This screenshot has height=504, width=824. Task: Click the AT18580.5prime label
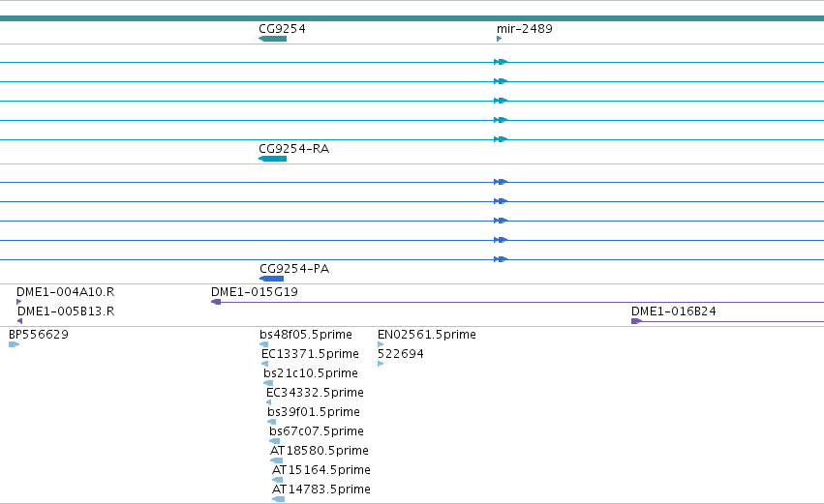320,451
